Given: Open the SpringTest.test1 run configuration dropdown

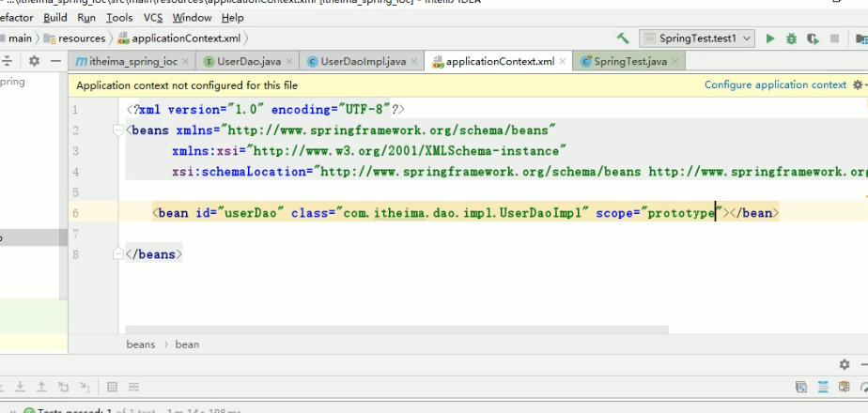Looking at the screenshot, I should click(x=696, y=38).
